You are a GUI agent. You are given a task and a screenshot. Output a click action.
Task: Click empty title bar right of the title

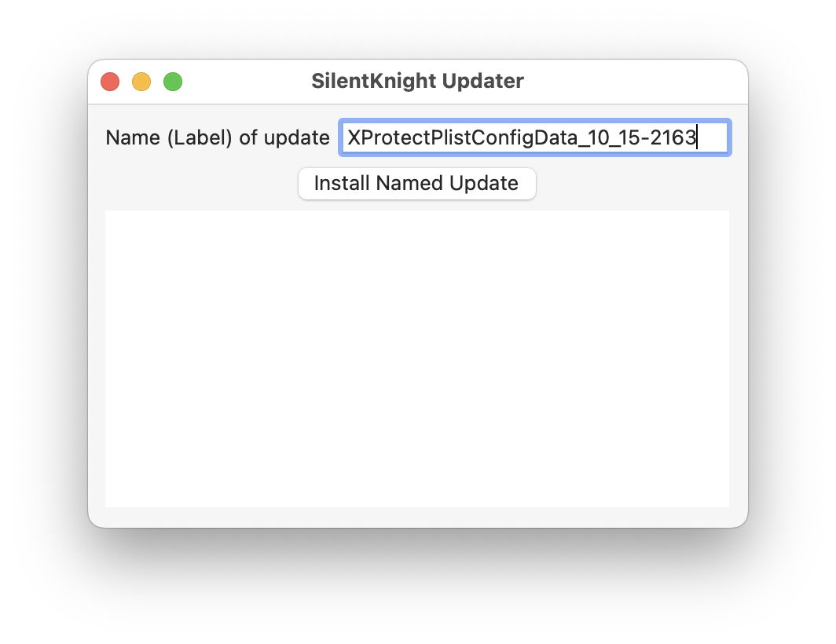pyautogui.click(x=629, y=81)
